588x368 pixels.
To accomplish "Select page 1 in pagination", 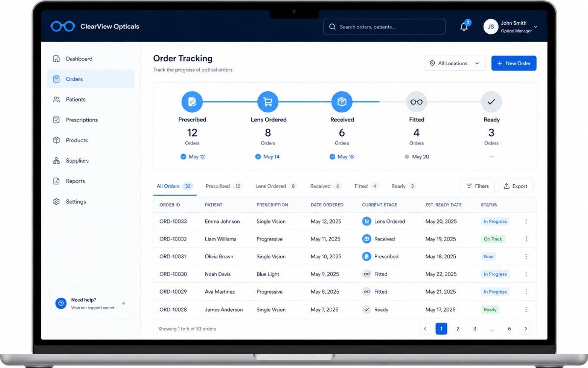I will (x=441, y=329).
